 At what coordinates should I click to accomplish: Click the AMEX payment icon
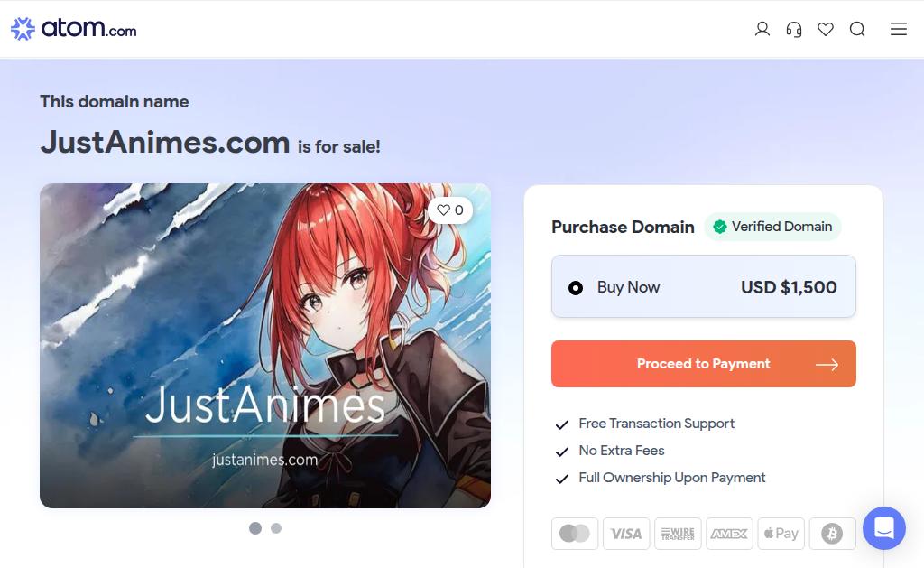(729, 534)
